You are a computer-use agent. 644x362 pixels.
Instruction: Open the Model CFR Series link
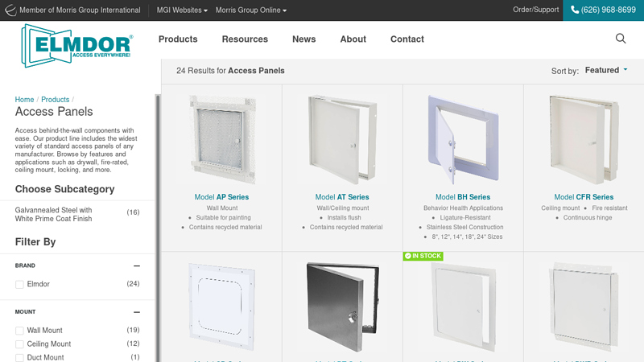[584, 197]
